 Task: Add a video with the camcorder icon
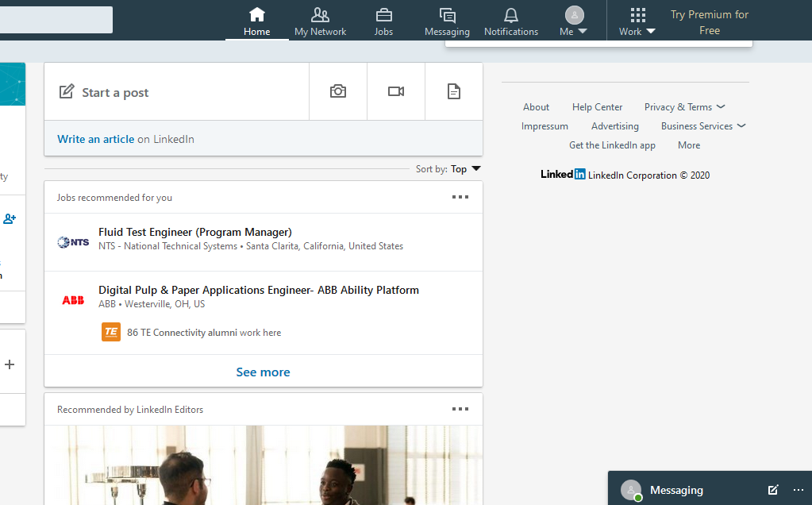point(396,91)
